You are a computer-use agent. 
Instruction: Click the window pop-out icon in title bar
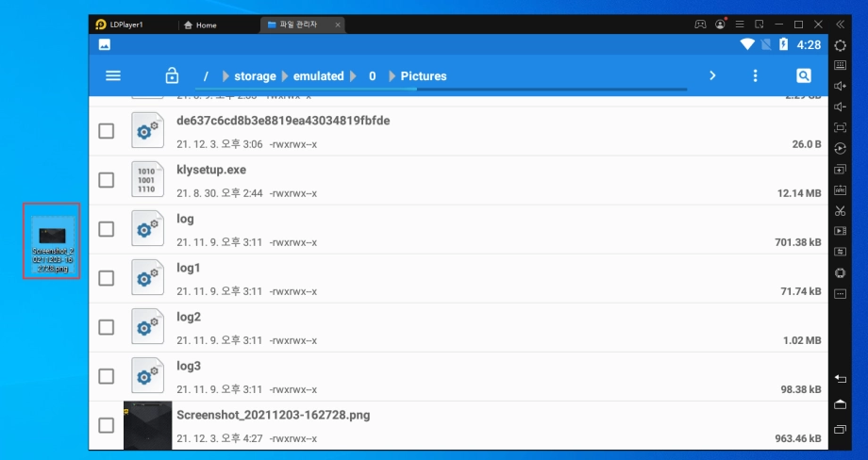759,25
